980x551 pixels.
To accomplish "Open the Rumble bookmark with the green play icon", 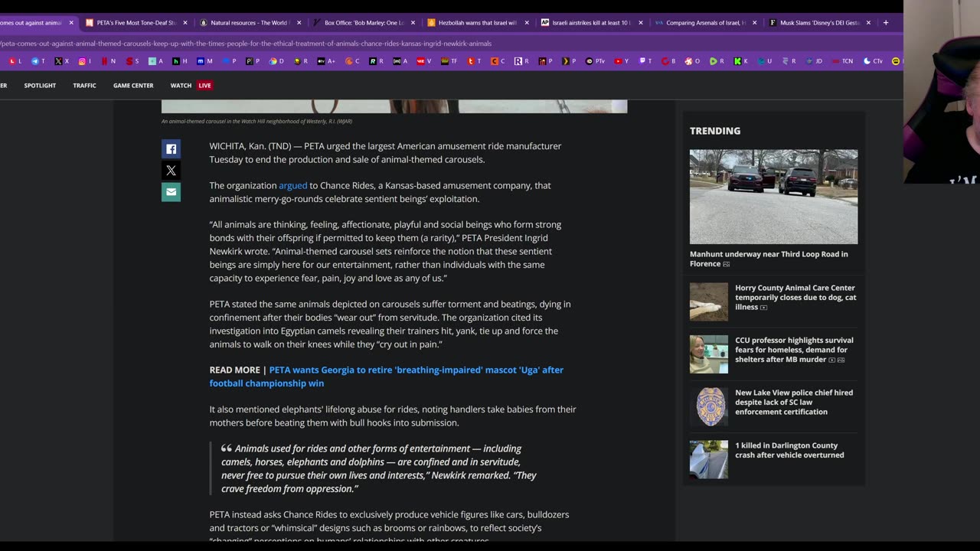I will pos(717,61).
